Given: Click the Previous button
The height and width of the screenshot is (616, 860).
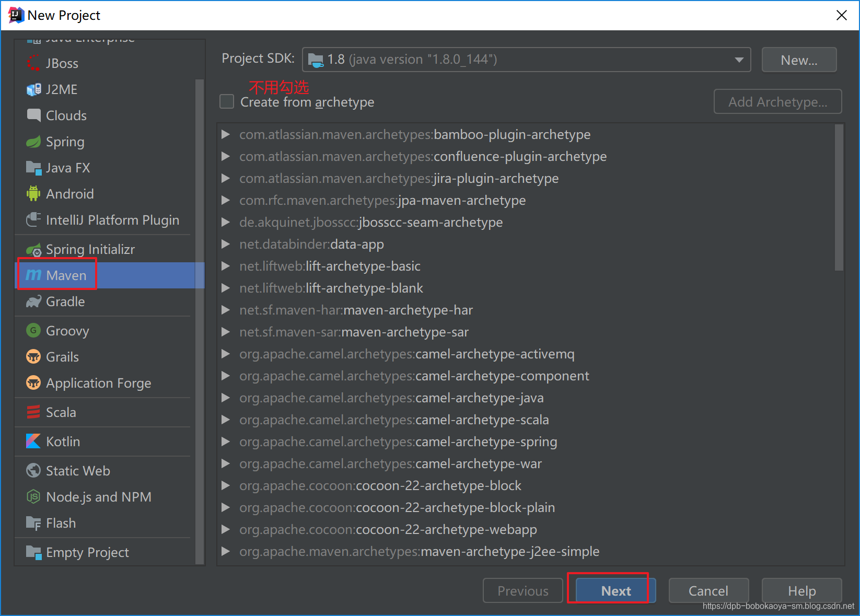Looking at the screenshot, I should coord(522,590).
